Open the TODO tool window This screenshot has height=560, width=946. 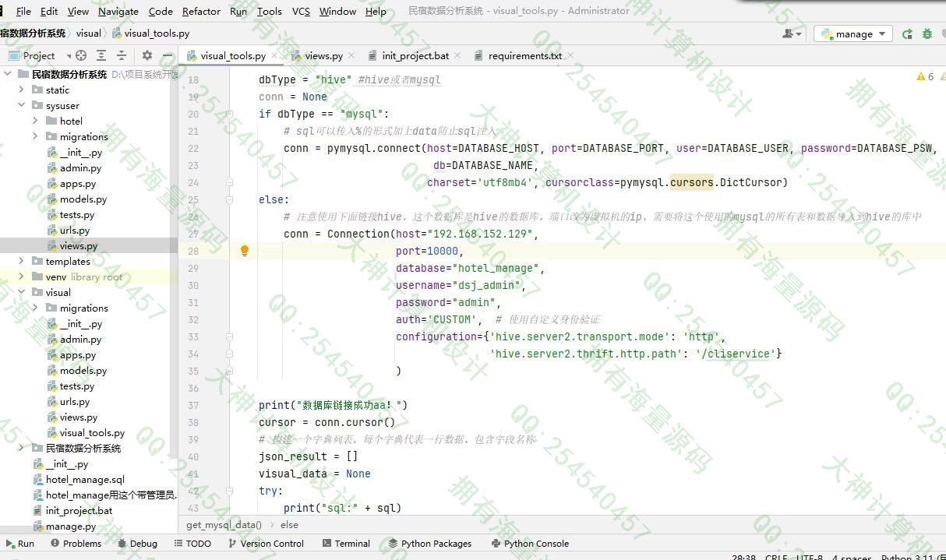click(x=192, y=544)
